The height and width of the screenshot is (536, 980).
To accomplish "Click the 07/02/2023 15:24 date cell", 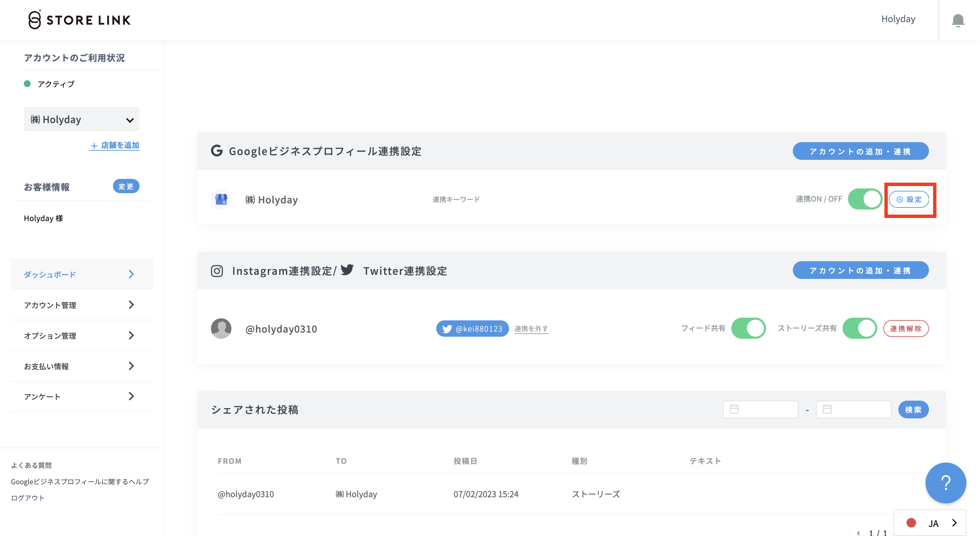I will tap(486, 494).
